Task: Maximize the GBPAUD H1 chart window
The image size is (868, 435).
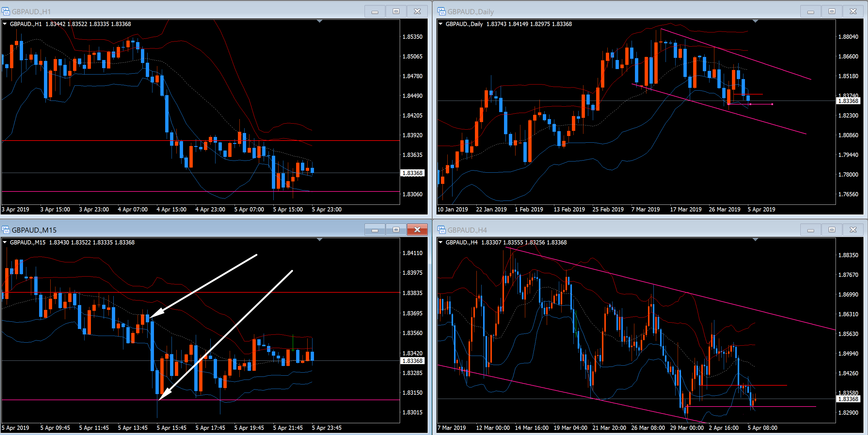Action: [396, 12]
